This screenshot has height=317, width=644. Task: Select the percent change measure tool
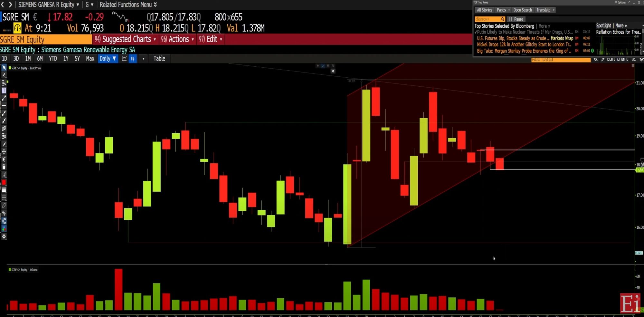click(4, 83)
